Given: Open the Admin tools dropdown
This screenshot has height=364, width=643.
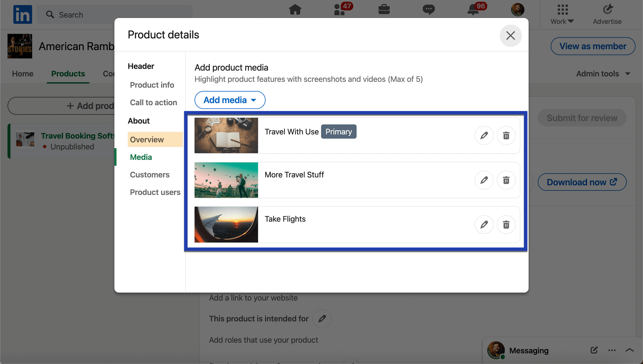Looking at the screenshot, I should [x=603, y=74].
